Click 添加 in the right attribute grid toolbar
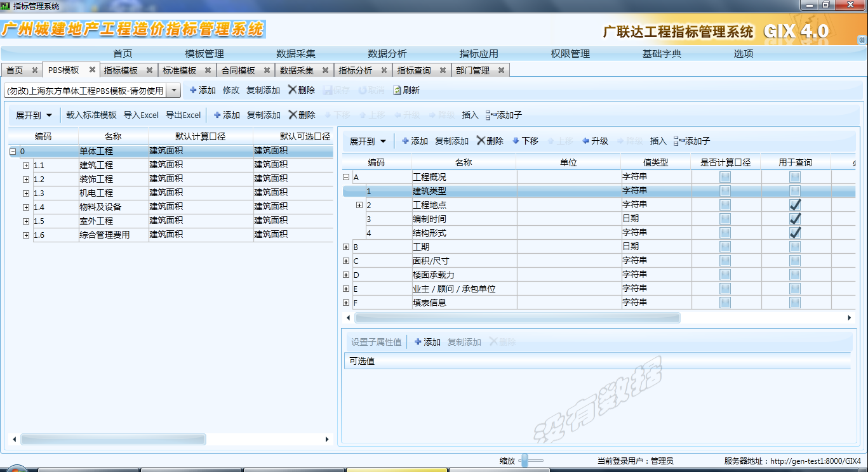This screenshot has height=472, width=868. pyautogui.click(x=415, y=141)
